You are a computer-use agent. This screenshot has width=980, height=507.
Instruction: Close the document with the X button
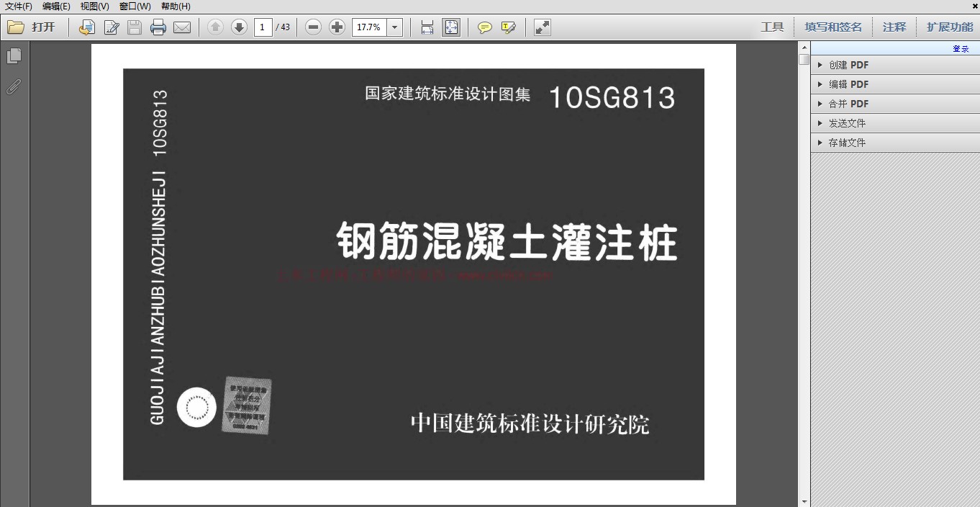click(x=974, y=6)
